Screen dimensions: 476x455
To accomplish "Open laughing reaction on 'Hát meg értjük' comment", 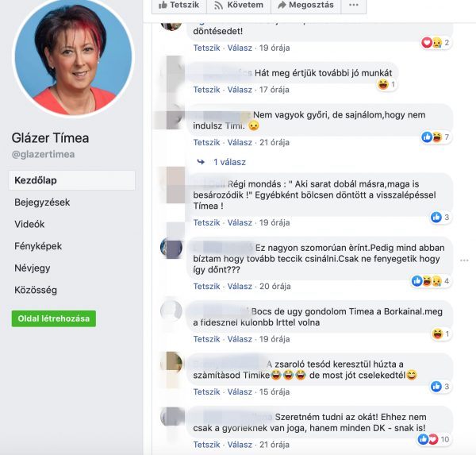I will click(387, 84).
